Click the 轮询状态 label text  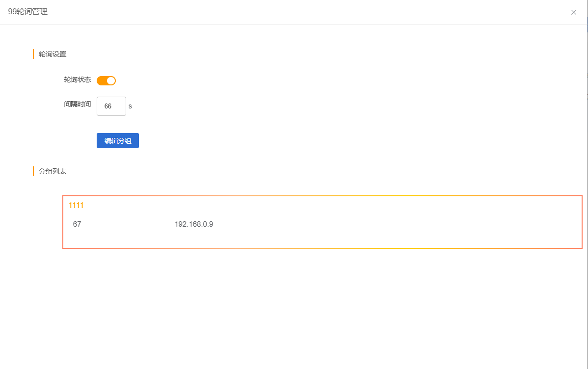pyautogui.click(x=78, y=79)
